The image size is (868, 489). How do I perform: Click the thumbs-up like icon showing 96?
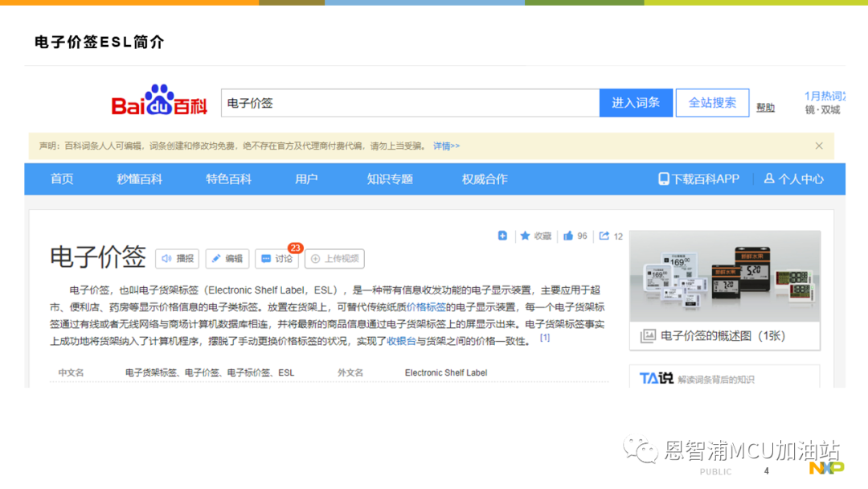(568, 236)
